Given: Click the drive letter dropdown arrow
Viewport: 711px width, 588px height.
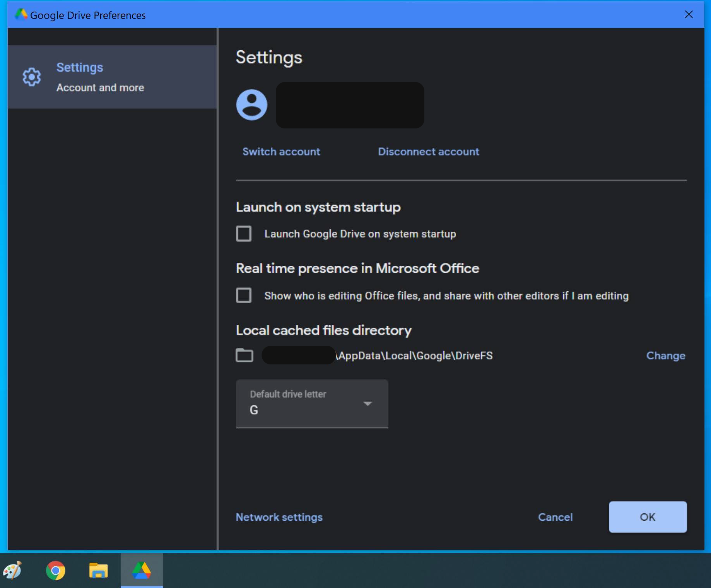Looking at the screenshot, I should pyautogui.click(x=367, y=403).
